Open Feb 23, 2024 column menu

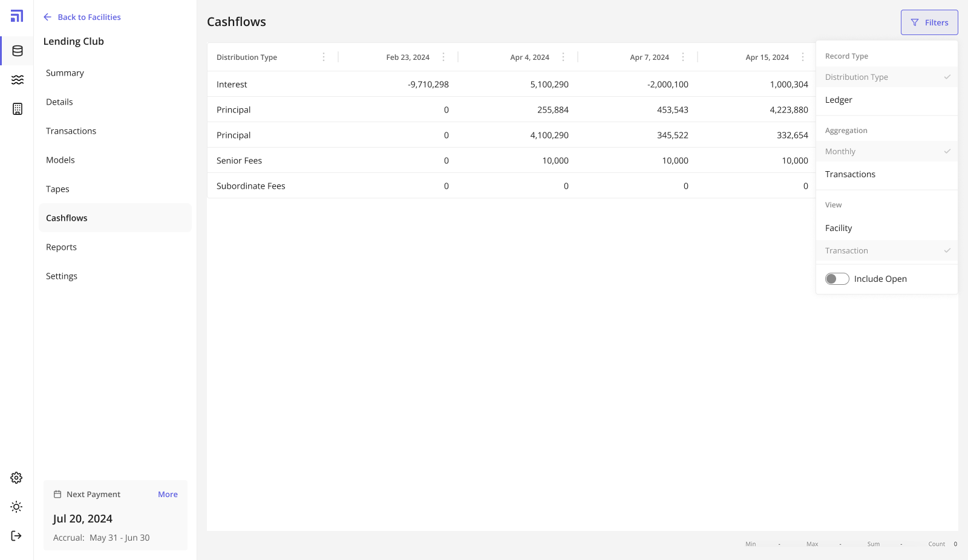[443, 57]
